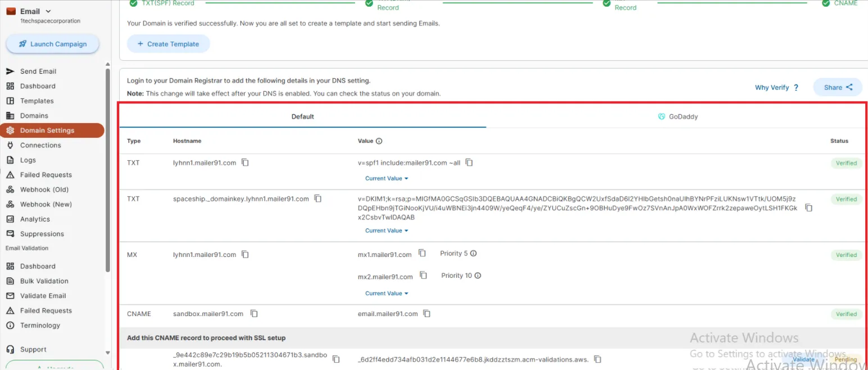Copy email.mailer91.com CNAME value
868x370 pixels.
[427, 313]
